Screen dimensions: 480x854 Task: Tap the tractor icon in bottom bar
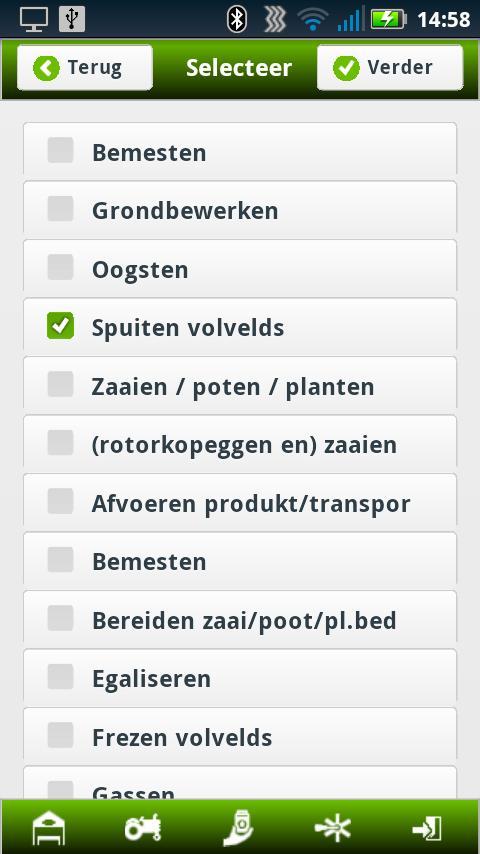pyautogui.click(x=143, y=827)
